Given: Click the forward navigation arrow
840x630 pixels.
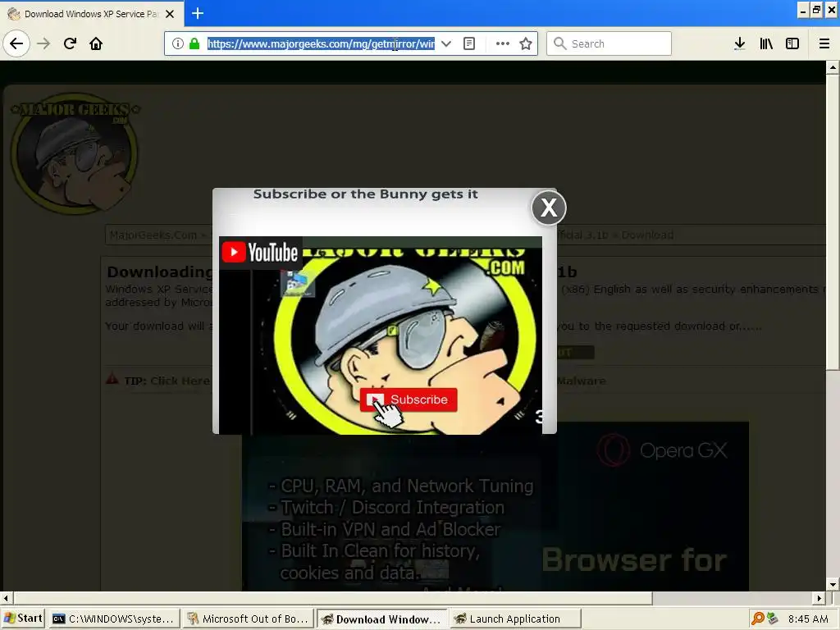Looking at the screenshot, I should pyautogui.click(x=43, y=43).
